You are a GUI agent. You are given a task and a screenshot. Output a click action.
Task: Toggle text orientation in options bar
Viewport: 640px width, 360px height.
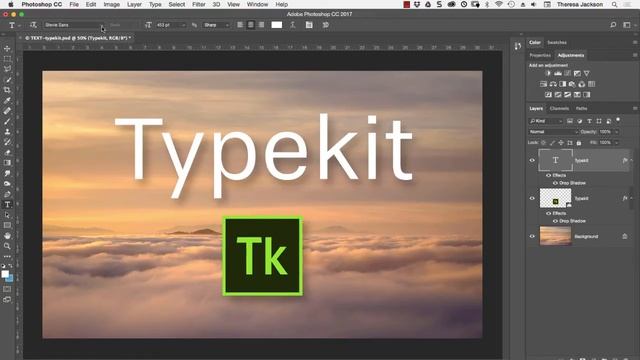click(33, 25)
